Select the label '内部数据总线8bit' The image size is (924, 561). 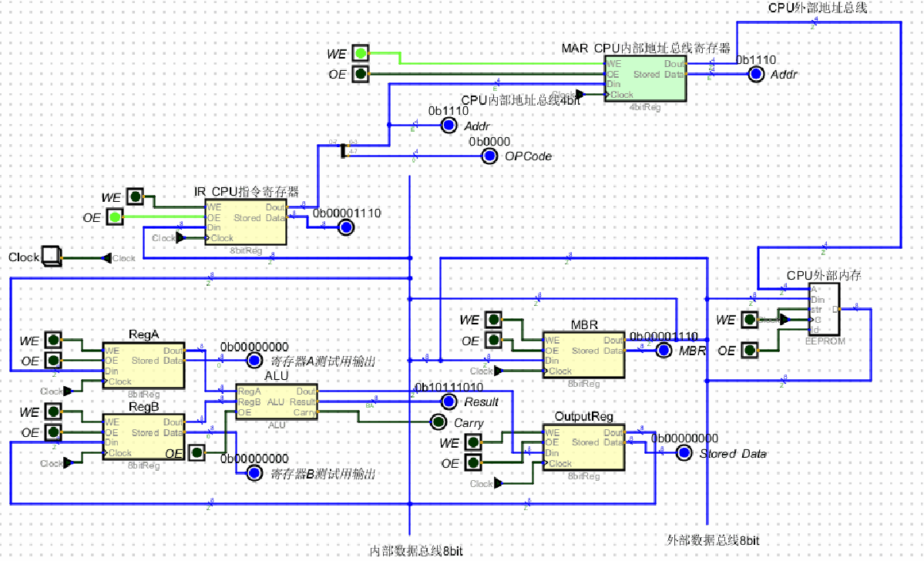416,551
